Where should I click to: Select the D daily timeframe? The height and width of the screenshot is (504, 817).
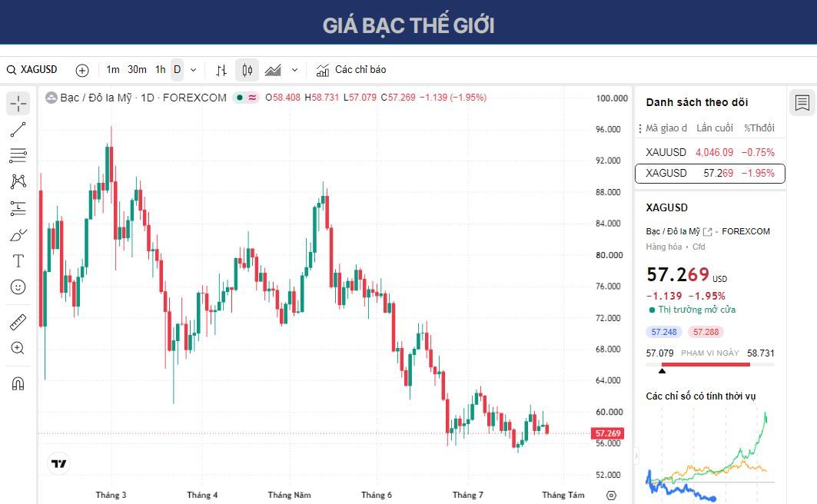[x=177, y=70]
